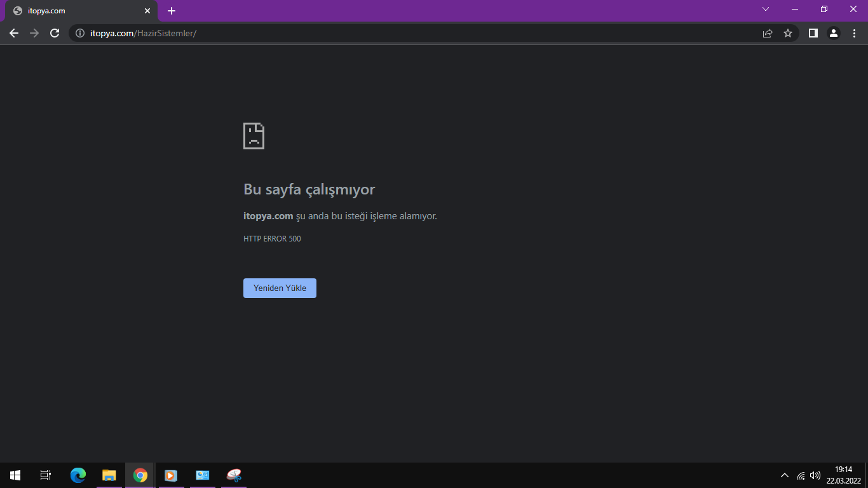Go back with the browser back arrow

[14, 33]
